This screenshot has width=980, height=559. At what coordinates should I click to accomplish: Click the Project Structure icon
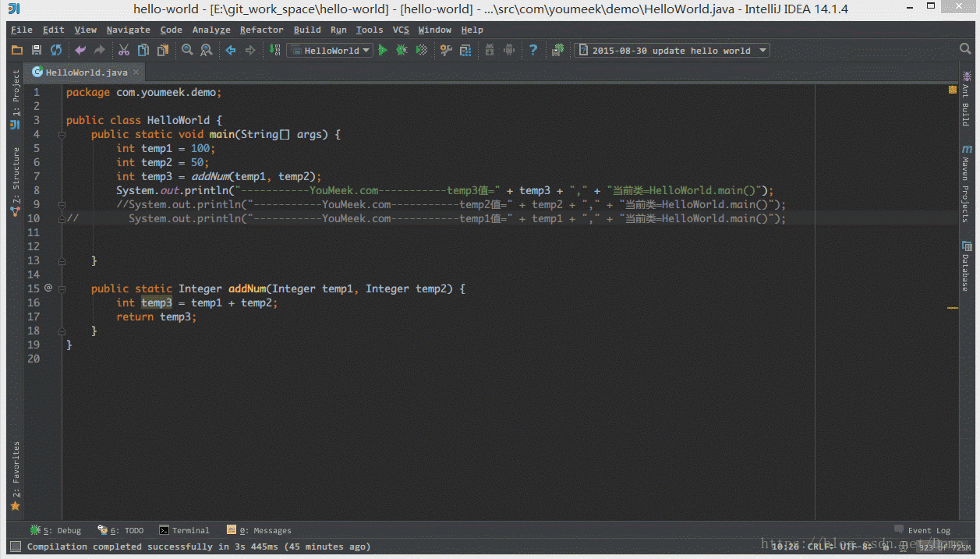[465, 50]
